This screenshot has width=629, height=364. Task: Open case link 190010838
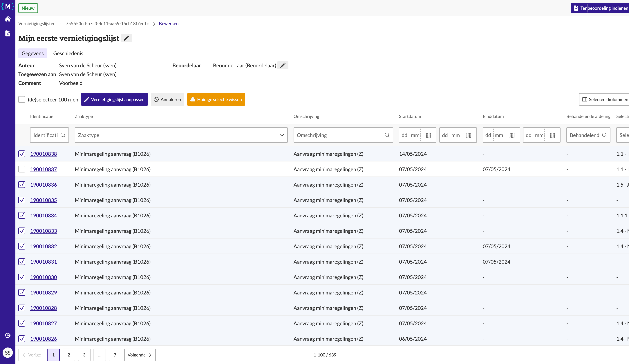coord(44,154)
